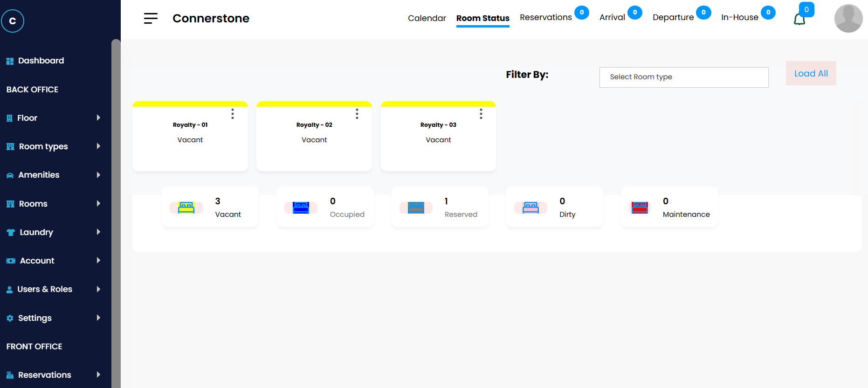Click the Rooms sidebar icon
Screen dimensions: 868x388
[10, 204]
